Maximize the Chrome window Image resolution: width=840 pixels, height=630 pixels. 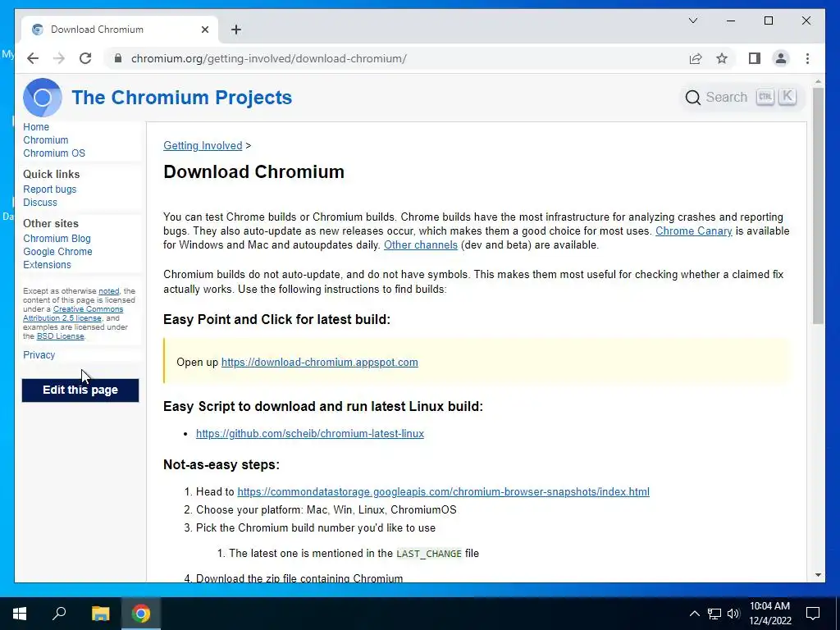pyautogui.click(x=768, y=21)
